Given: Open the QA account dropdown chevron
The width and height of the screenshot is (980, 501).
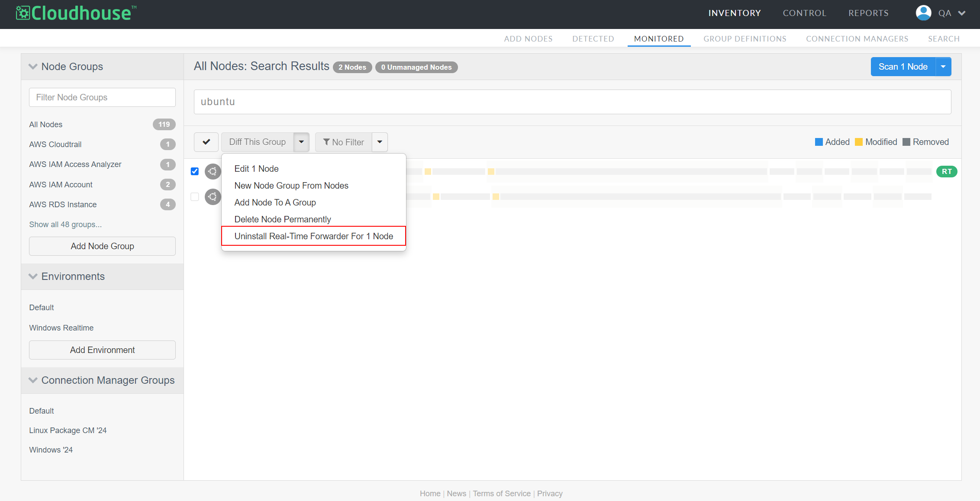Looking at the screenshot, I should [962, 13].
